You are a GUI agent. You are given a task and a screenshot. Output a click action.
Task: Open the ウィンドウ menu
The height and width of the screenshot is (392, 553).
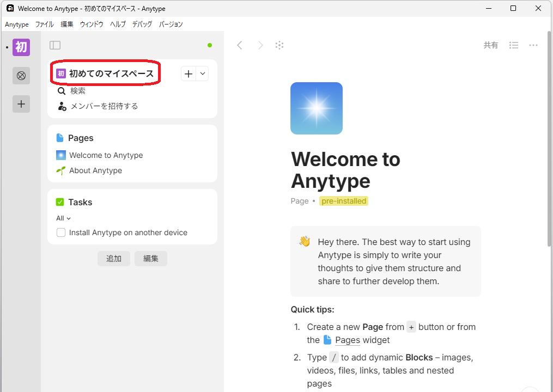tap(92, 24)
